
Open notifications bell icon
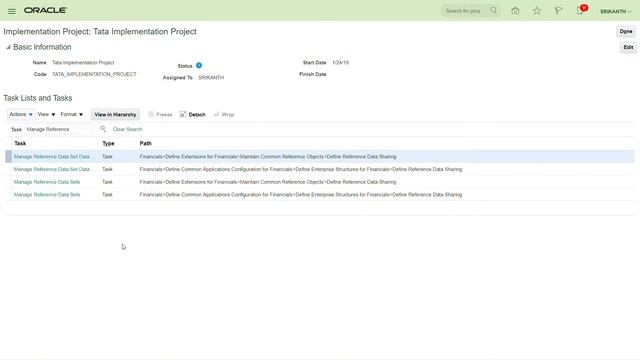point(580,11)
